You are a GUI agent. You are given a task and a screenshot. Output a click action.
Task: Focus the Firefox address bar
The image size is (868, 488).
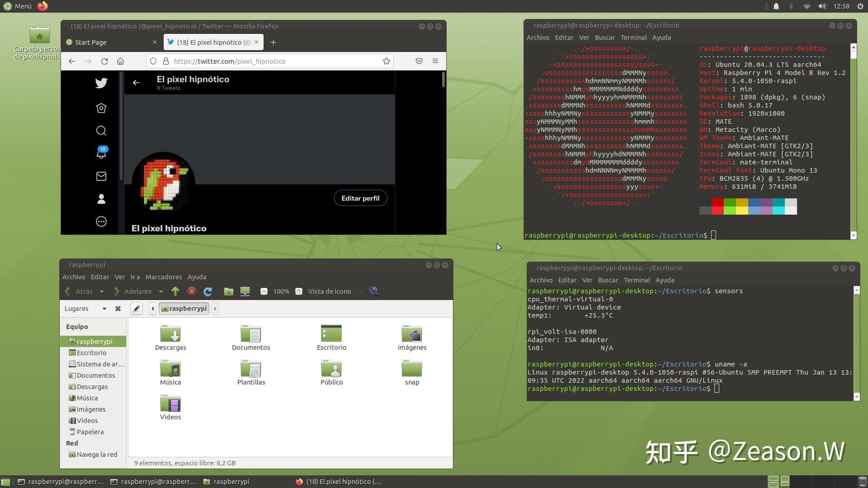click(x=271, y=61)
